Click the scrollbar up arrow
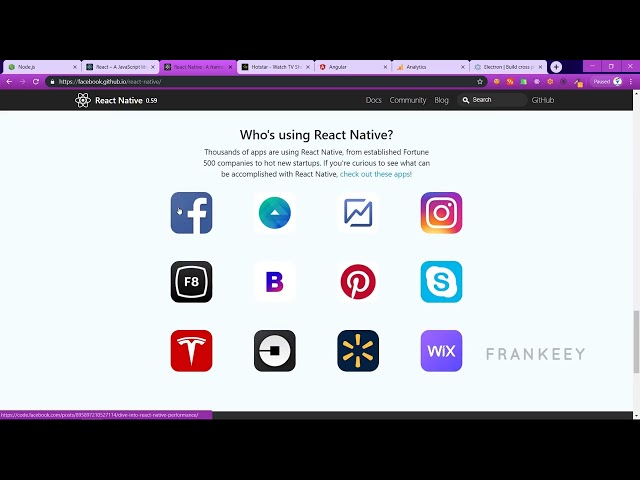 pyautogui.click(x=636, y=93)
